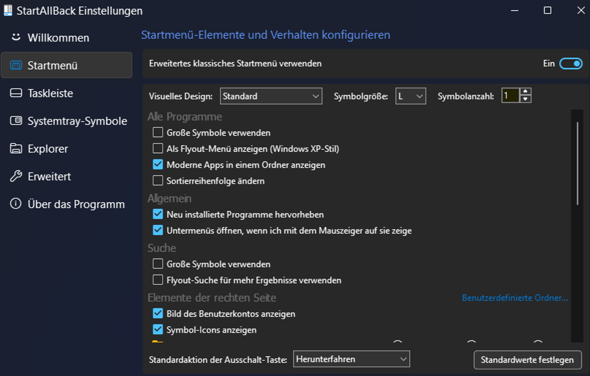Click into the Symbolanzahl number field

pos(511,96)
